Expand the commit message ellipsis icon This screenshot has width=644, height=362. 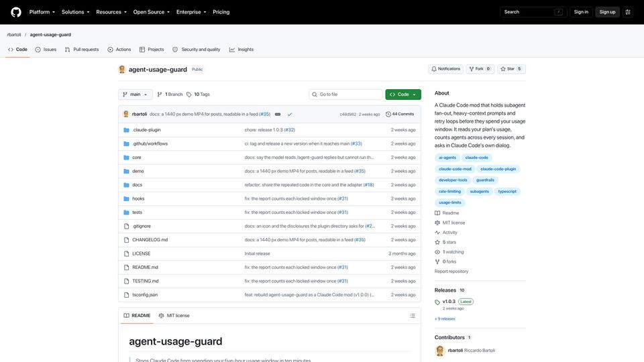click(x=278, y=114)
